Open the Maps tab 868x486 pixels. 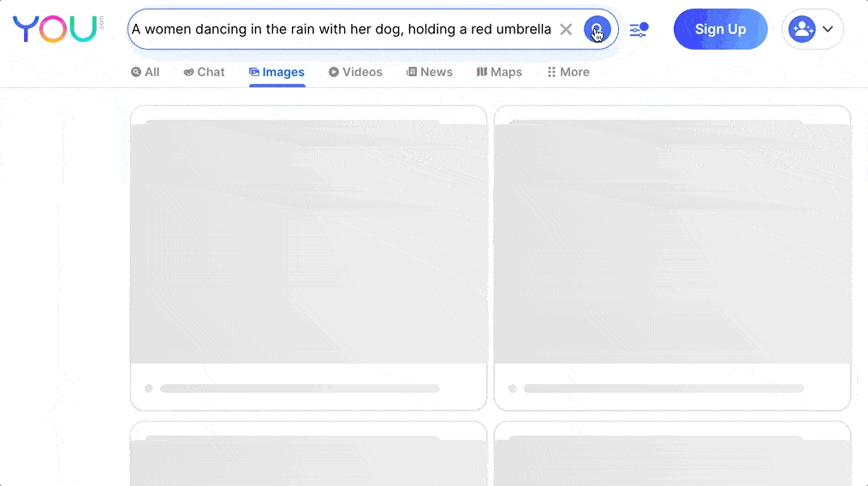499,72
